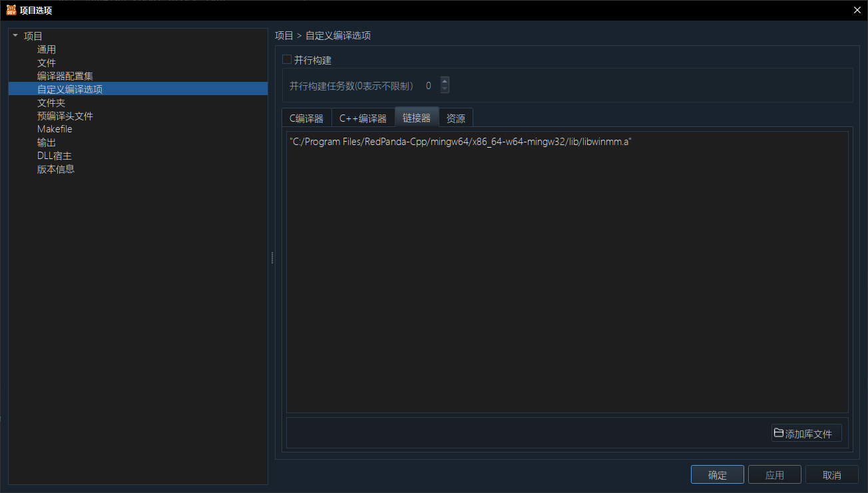Select the 链接器 tab
This screenshot has width=868, height=493.
click(x=417, y=117)
